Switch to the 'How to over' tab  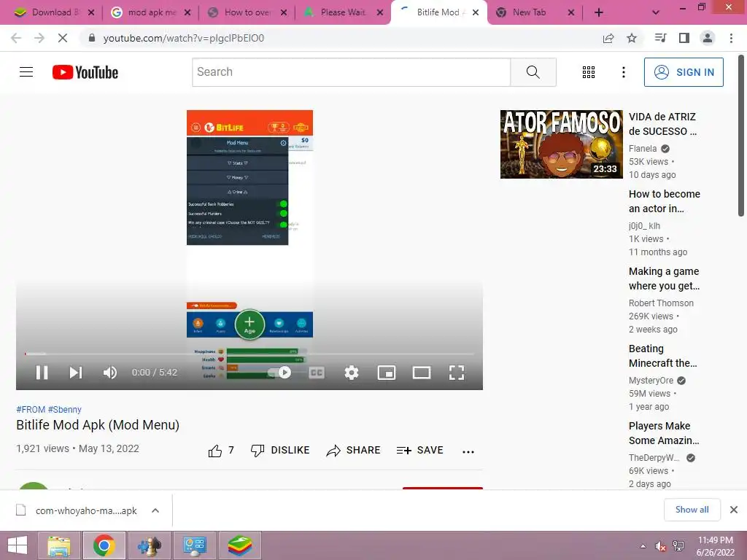click(248, 12)
